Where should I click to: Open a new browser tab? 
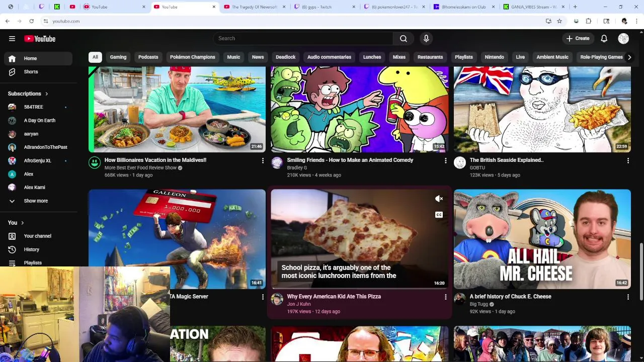[575, 7]
